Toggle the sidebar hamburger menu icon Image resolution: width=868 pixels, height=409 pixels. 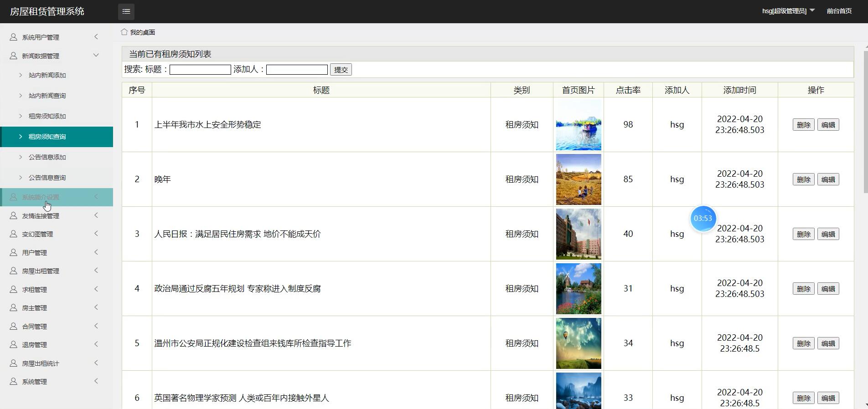(126, 11)
